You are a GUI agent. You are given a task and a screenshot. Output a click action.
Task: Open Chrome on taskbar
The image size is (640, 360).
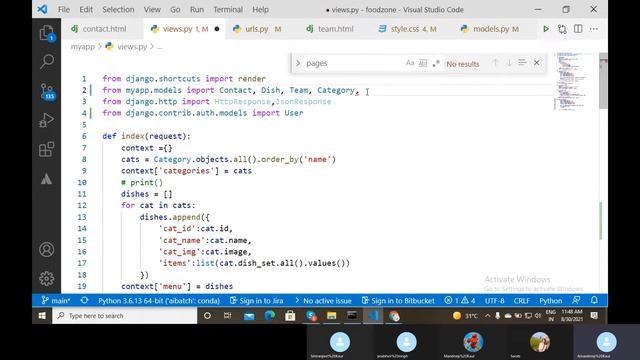(394, 316)
